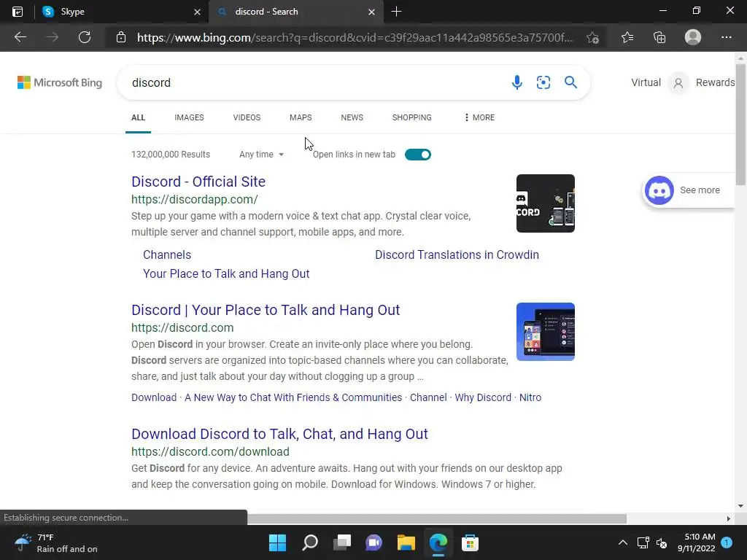This screenshot has height=560, width=747.
Task: Click the https://discord.com/download URL text
Action: pyautogui.click(x=210, y=451)
